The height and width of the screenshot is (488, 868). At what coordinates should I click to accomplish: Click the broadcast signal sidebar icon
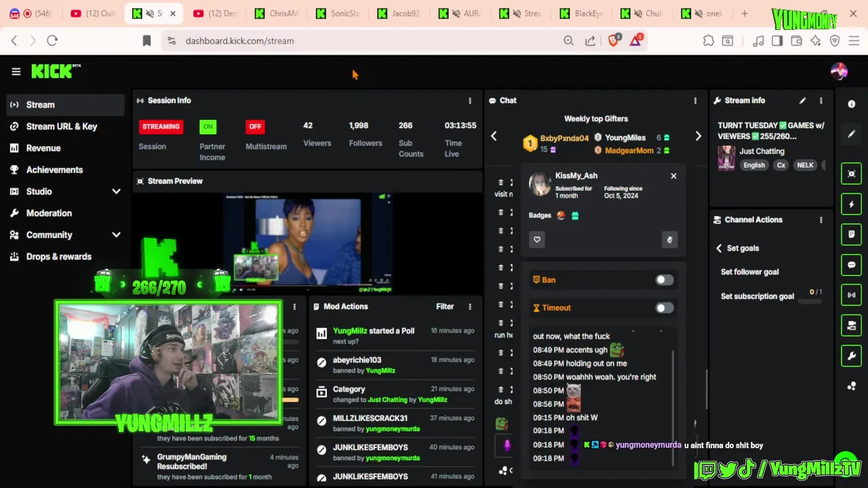click(x=852, y=296)
